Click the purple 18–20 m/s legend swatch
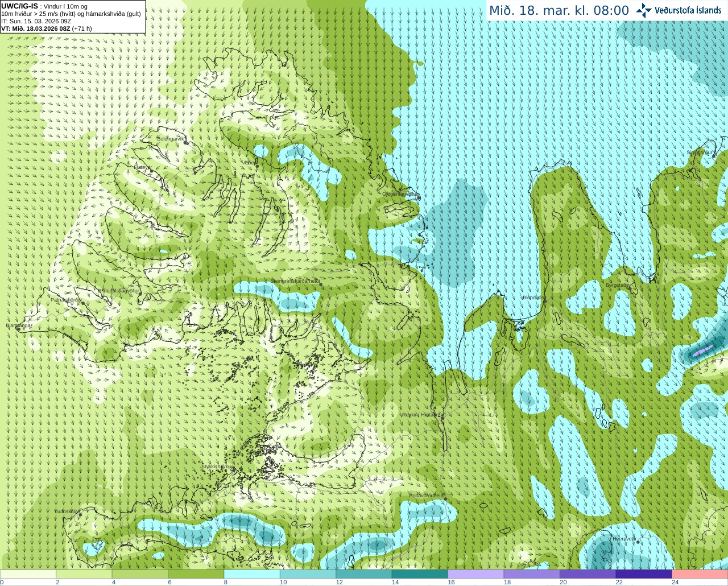This screenshot has height=586, width=728. coord(532,574)
